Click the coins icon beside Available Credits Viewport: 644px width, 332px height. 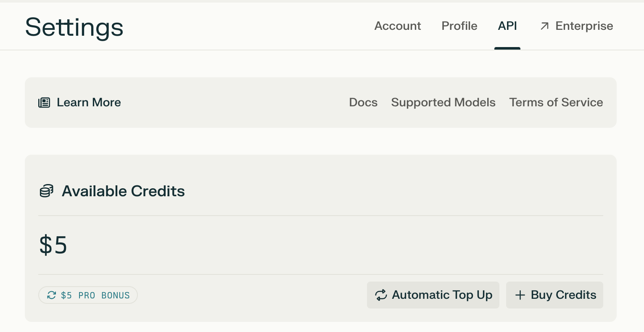(x=46, y=191)
